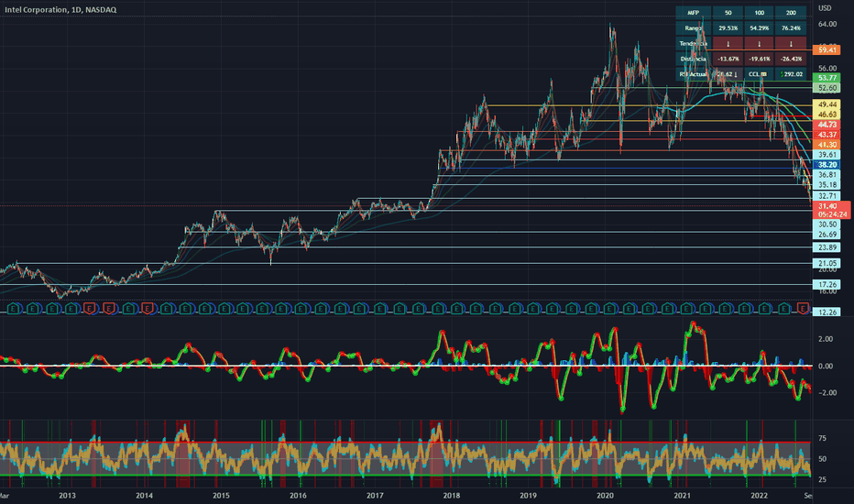The height and width of the screenshot is (504, 854).
Task: Click the 35.18 price level label
Action: click(x=827, y=185)
